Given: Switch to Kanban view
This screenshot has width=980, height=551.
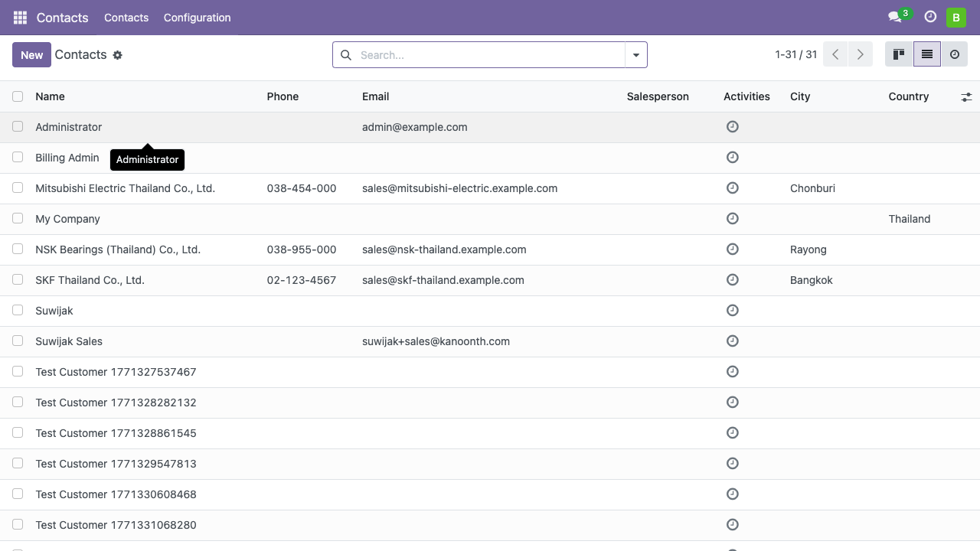Looking at the screenshot, I should pyautogui.click(x=899, y=54).
